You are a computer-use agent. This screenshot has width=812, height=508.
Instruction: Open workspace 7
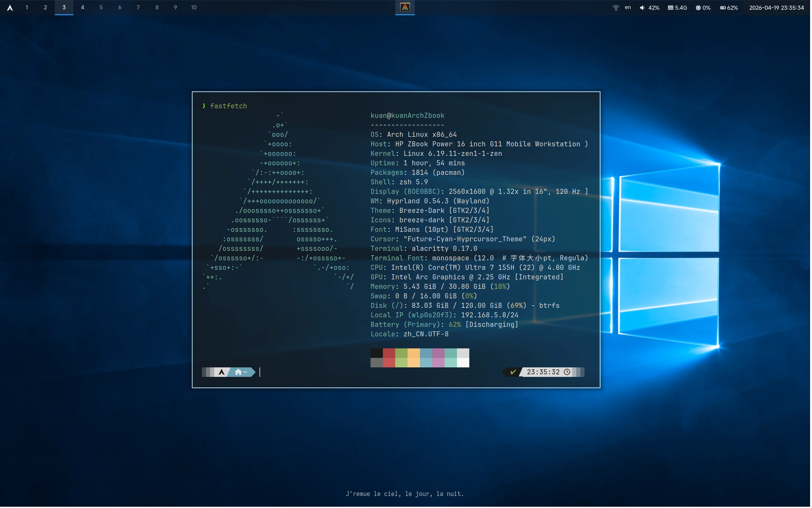click(x=138, y=7)
